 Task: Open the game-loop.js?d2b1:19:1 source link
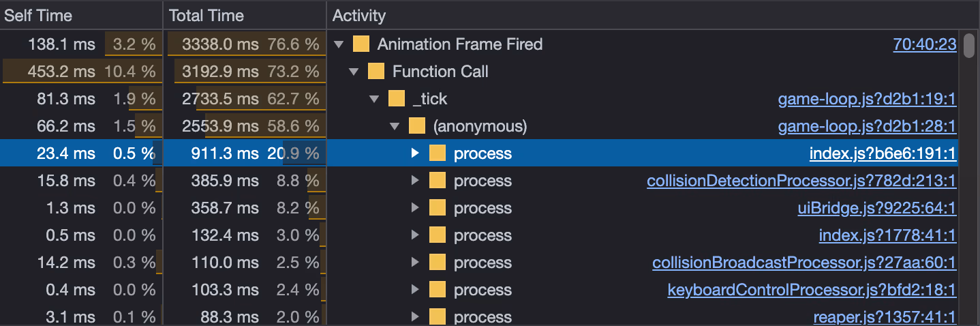[867, 100]
